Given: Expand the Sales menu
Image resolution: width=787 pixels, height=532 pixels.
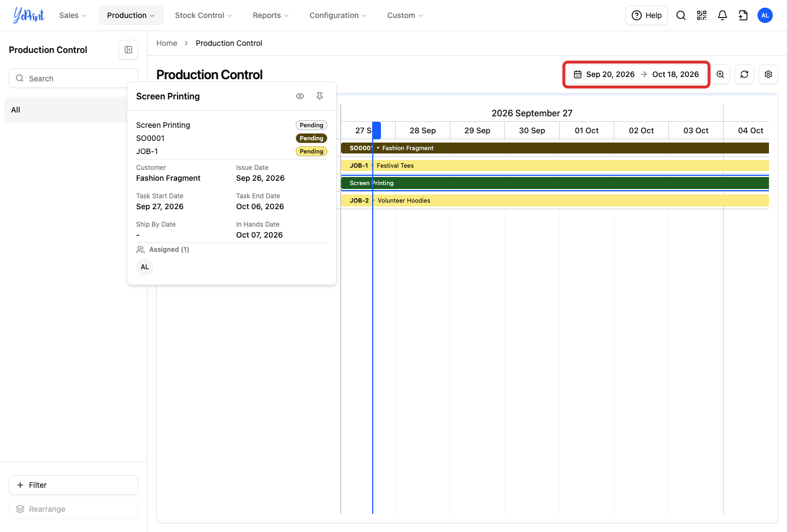Looking at the screenshot, I should pos(73,15).
